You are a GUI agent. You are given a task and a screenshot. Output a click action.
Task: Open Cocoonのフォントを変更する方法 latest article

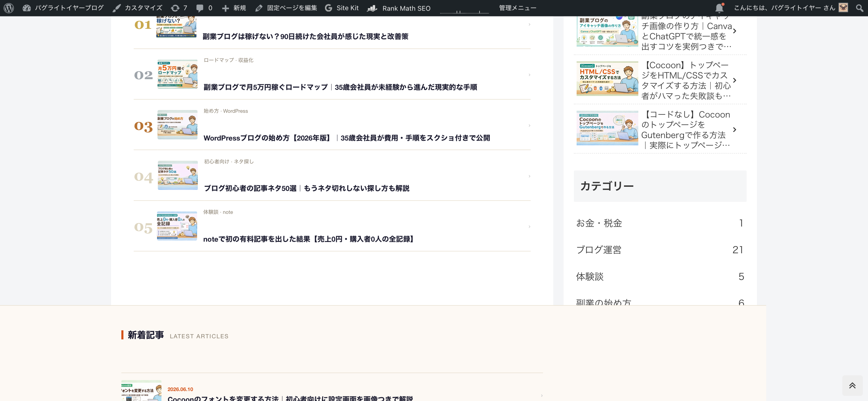pyautogui.click(x=290, y=398)
